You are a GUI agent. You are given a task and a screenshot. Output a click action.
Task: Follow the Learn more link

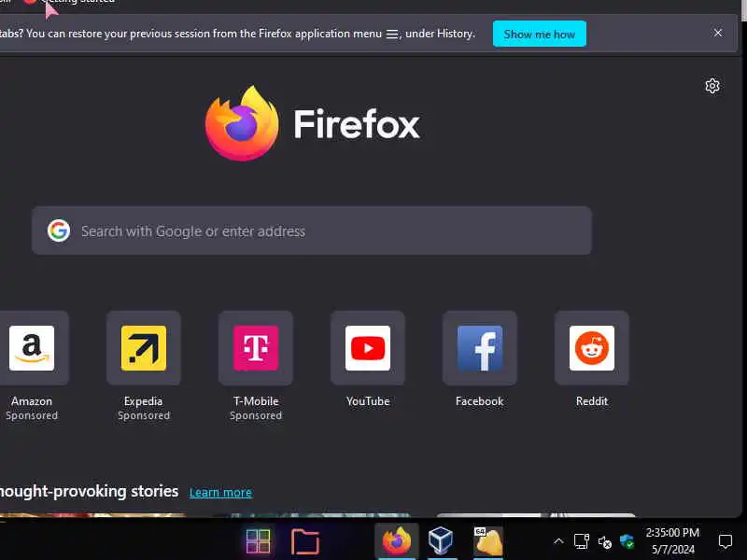[220, 493]
